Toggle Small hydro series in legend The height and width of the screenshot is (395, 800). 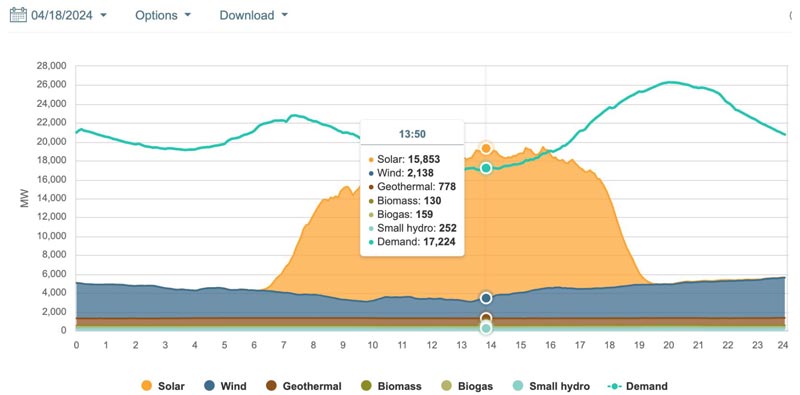[x=550, y=386]
